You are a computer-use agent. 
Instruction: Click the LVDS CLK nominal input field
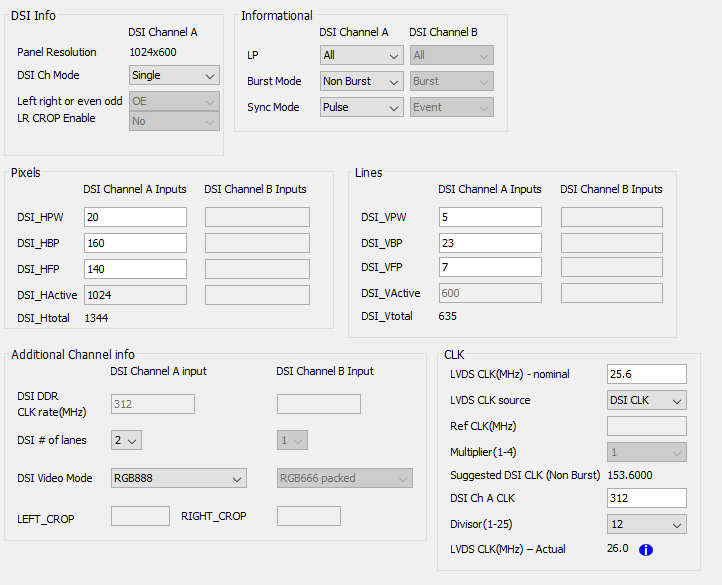point(646,374)
